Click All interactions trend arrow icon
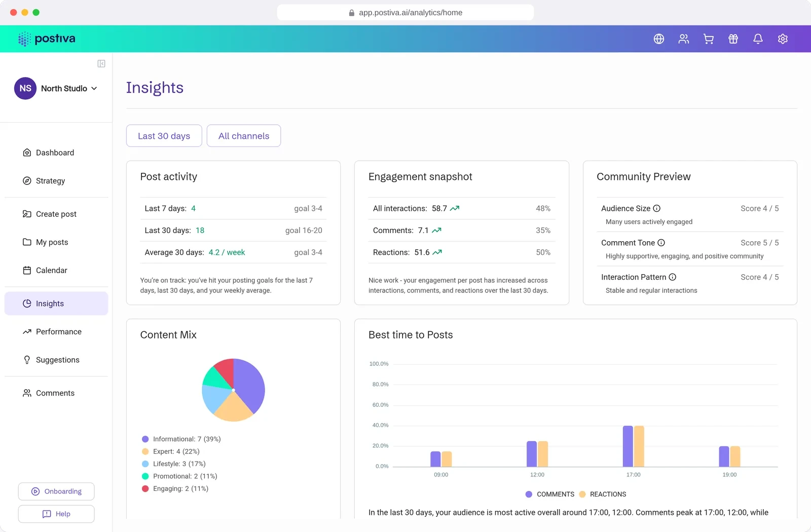This screenshot has width=811, height=532. click(x=455, y=208)
